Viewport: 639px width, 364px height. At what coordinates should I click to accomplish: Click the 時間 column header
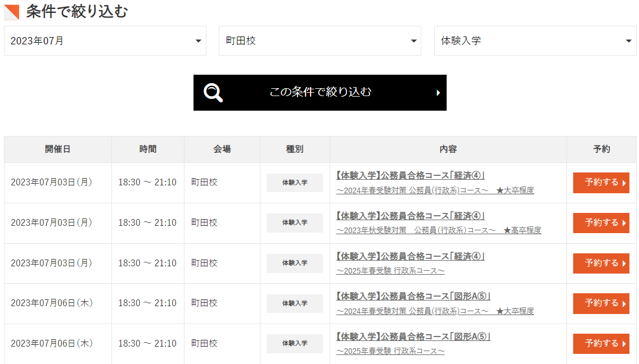point(148,149)
